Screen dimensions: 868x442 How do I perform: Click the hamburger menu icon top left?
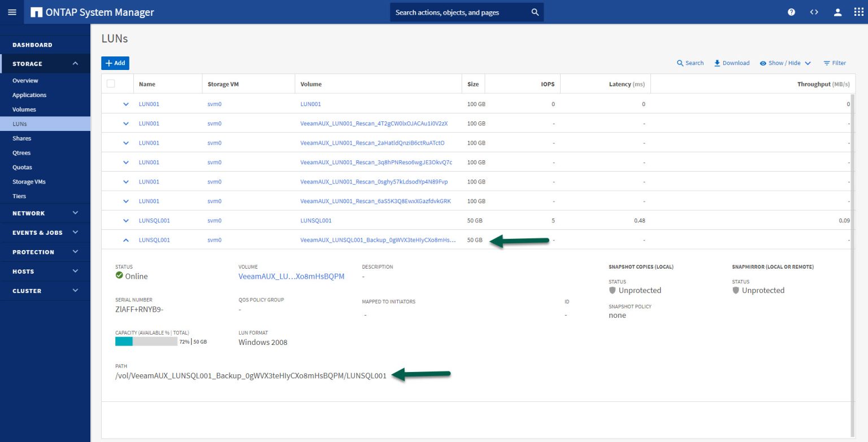[12, 11]
